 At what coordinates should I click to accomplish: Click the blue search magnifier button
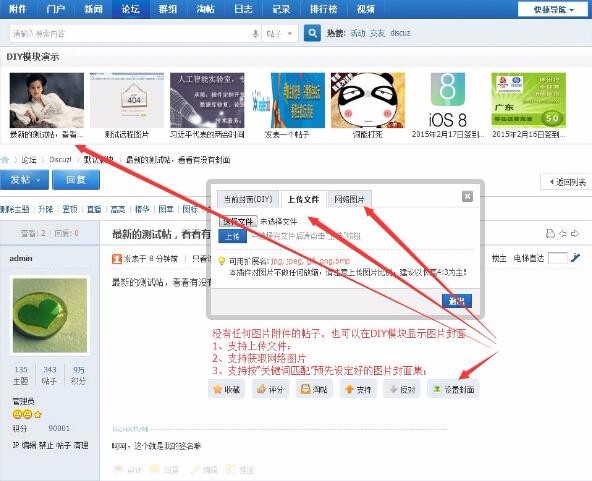click(x=312, y=33)
